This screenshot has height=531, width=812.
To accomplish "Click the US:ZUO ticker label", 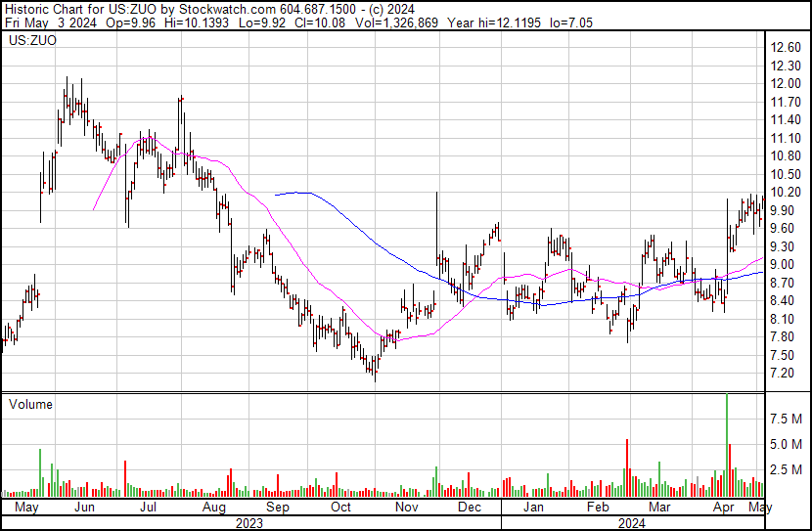I will point(32,40).
